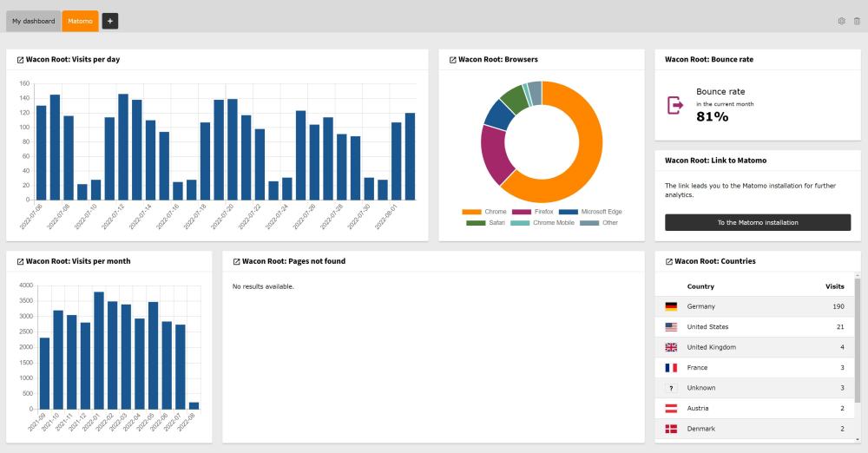Select the United States row text
Viewport: 868px width, 453px height.
[x=707, y=327]
